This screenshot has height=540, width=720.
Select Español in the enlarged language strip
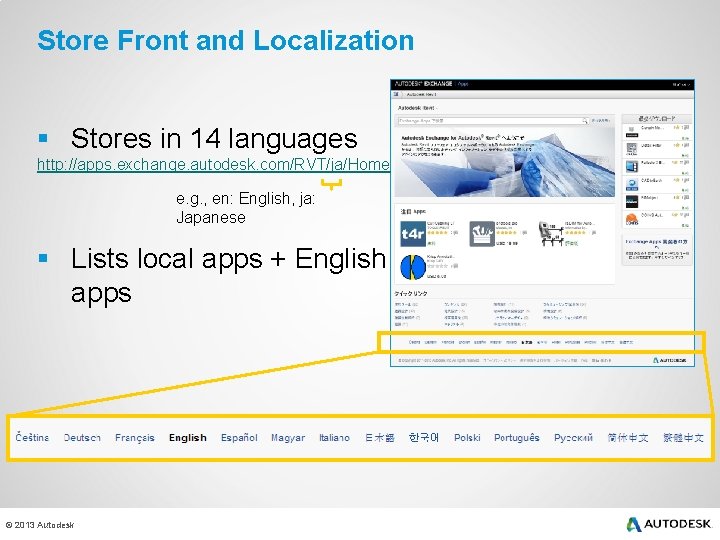click(x=239, y=438)
